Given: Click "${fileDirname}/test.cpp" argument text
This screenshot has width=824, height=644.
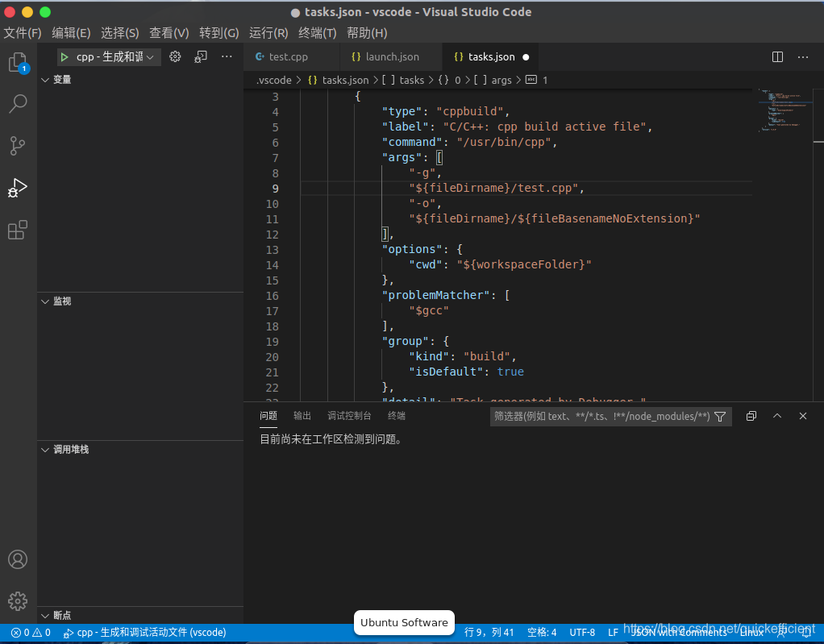Looking at the screenshot, I should pos(493,188).
